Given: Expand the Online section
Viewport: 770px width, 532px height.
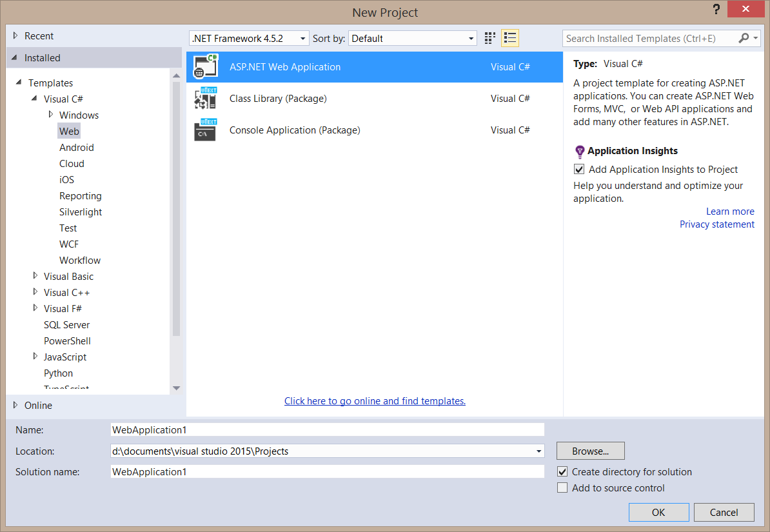Looking at the screenshot, I should click(x=15, y=405).
